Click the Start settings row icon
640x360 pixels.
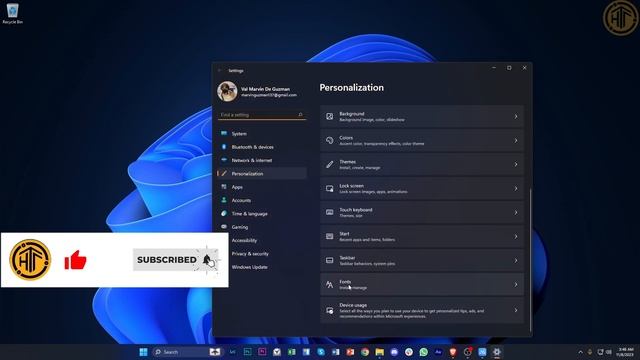[329, 236]
